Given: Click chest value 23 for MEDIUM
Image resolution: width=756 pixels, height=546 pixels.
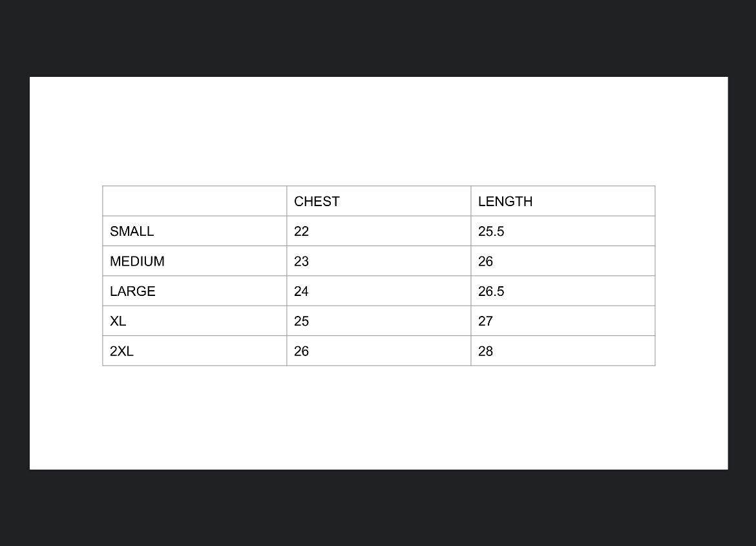Looking at the screenshot, I should coord(302,261).
